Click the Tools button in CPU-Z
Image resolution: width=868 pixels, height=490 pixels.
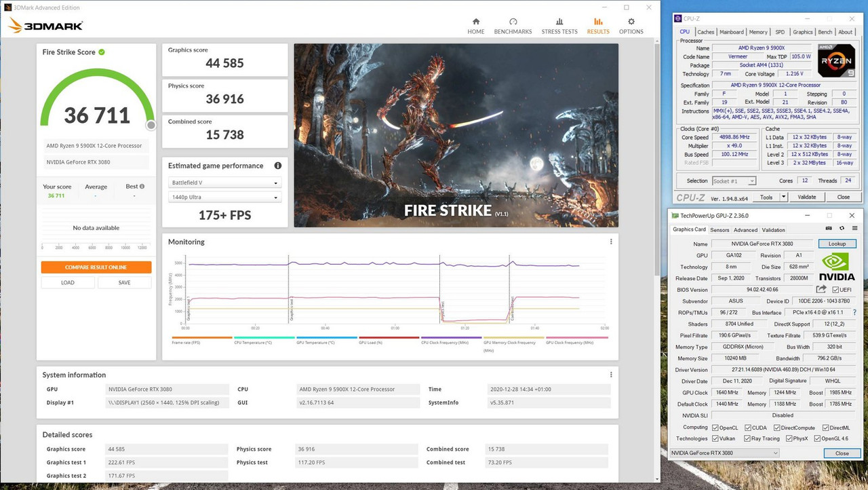coord(766,197)
